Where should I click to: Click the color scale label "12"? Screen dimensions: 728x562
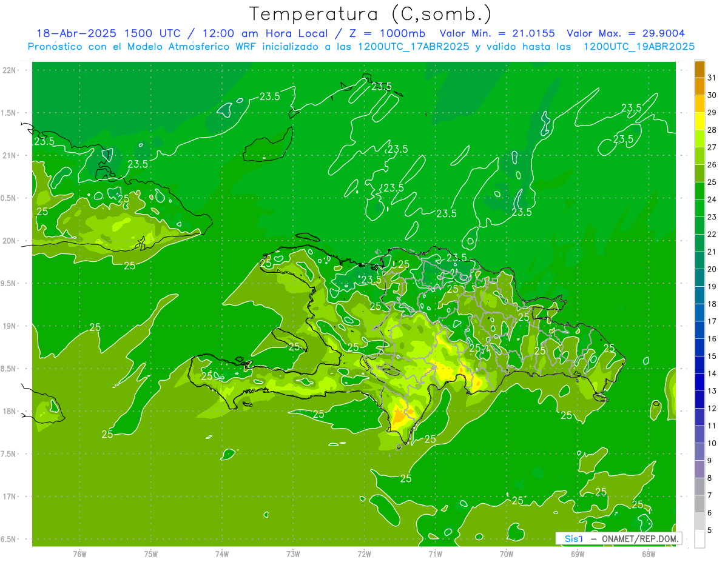712,408
